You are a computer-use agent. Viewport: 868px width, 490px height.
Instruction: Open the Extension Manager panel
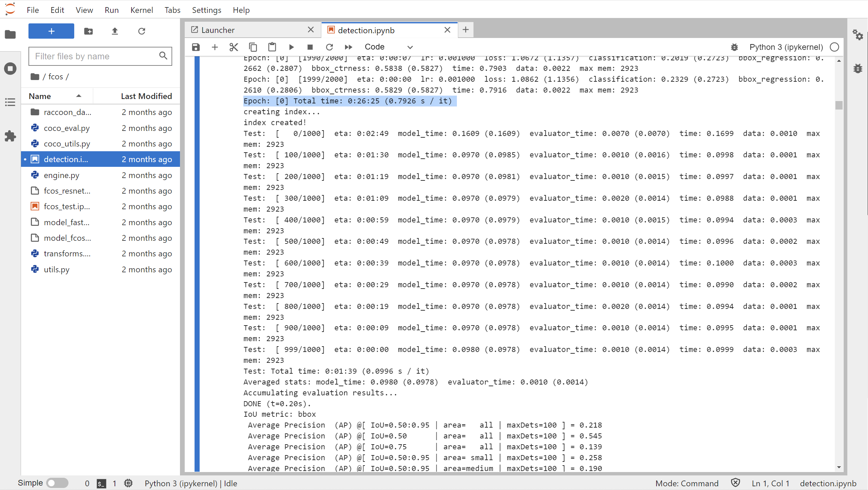tap(10, 136)
